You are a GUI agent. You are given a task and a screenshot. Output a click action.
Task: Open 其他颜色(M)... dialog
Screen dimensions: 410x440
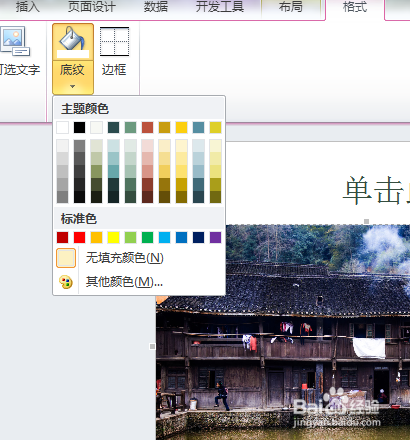pyautogui.click(x=124, y=282)
